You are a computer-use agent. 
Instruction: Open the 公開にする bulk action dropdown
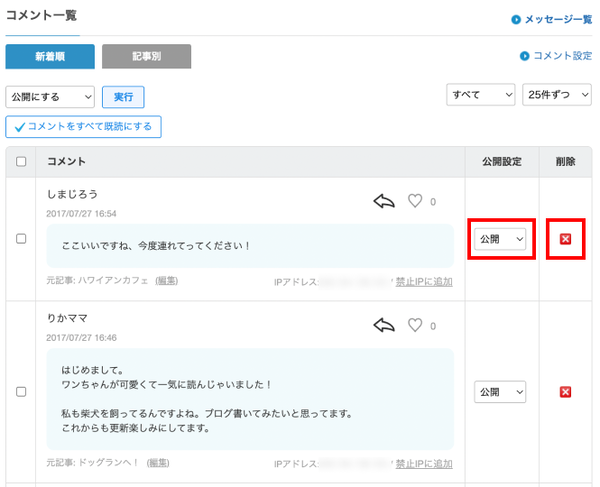50,97
